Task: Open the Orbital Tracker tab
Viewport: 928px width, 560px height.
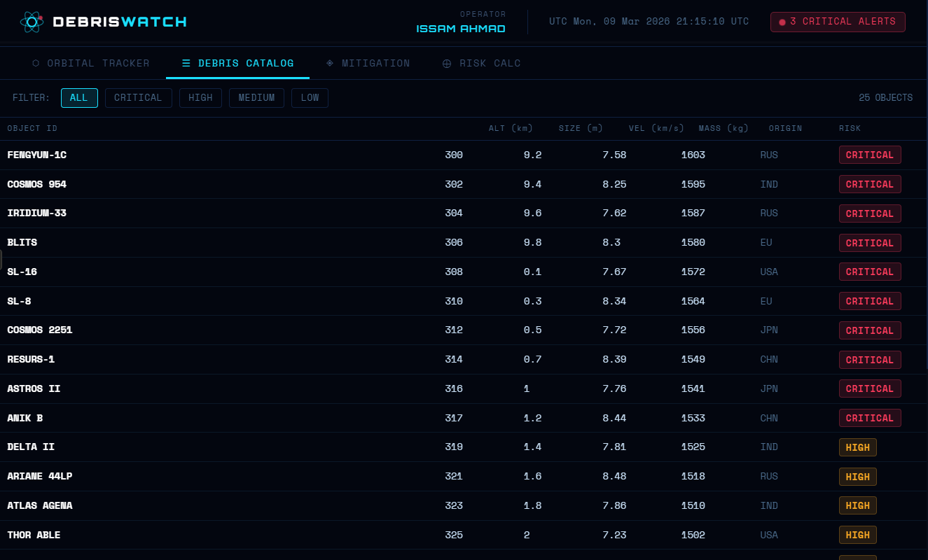Action: (x=91, y=63)
